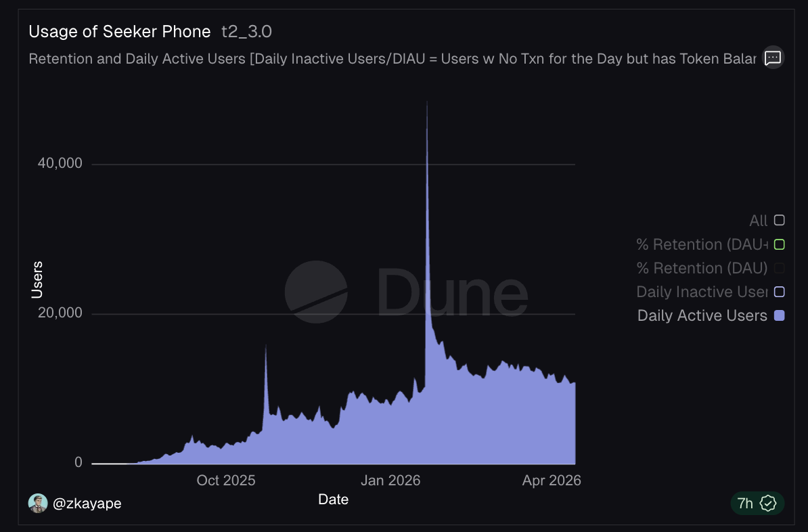Screen dimensions: 808x532
Task: Click the chart description text line
Action: pos(392,59)
